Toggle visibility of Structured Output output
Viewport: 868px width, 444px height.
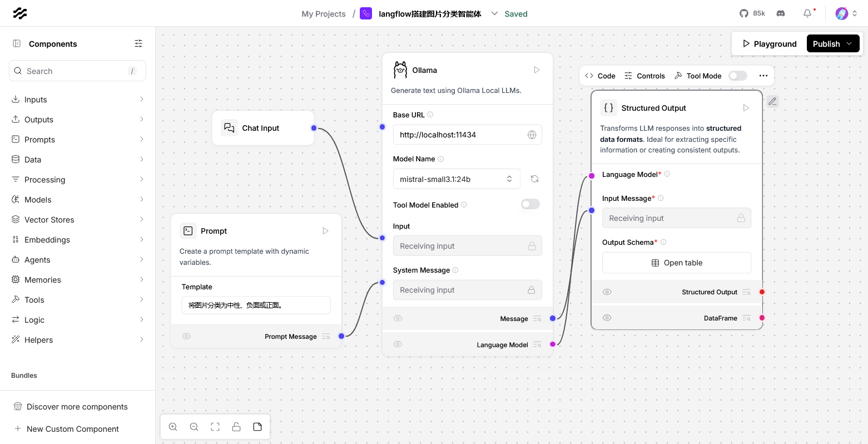click(607, 292)
